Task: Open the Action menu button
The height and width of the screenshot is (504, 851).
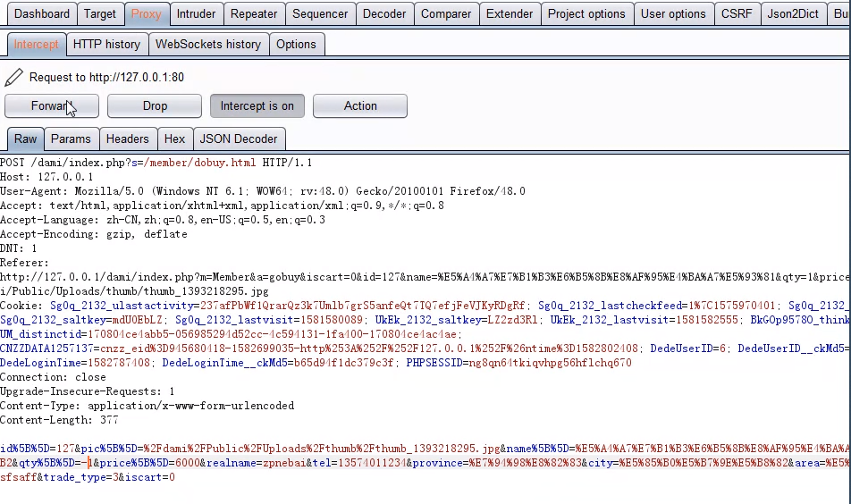Action: 360,105
